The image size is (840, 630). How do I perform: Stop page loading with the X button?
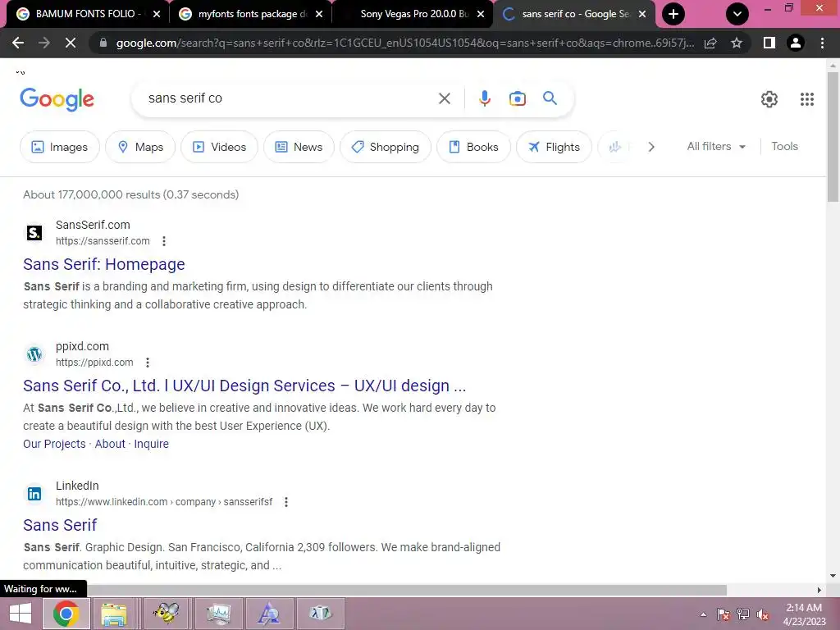pos(71,43)
